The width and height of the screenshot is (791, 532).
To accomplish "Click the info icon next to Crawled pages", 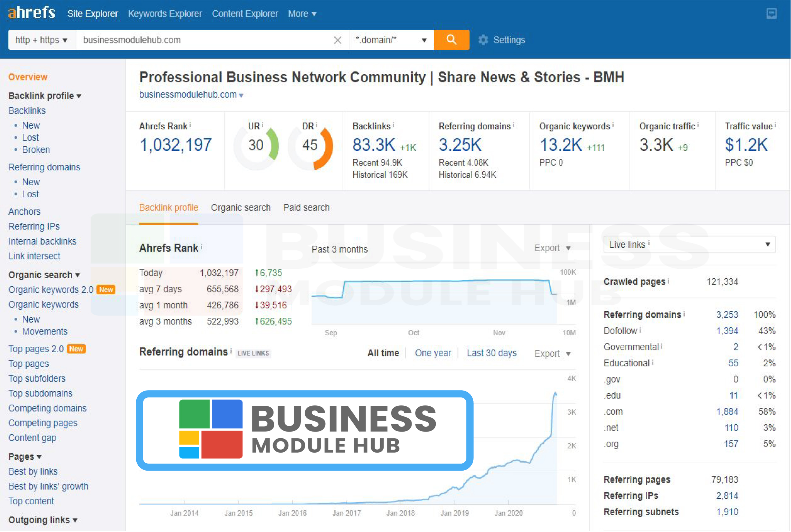I will pos(668,280).
